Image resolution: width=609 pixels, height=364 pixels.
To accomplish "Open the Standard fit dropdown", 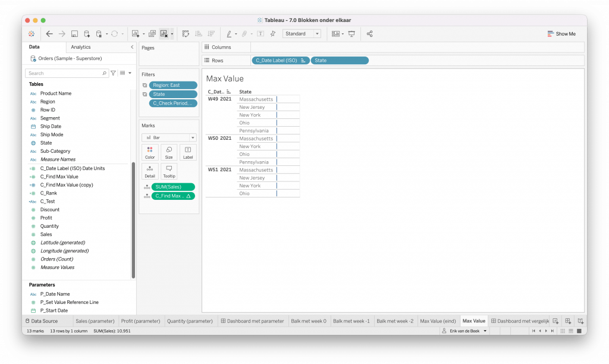I will tap(302, 34).
